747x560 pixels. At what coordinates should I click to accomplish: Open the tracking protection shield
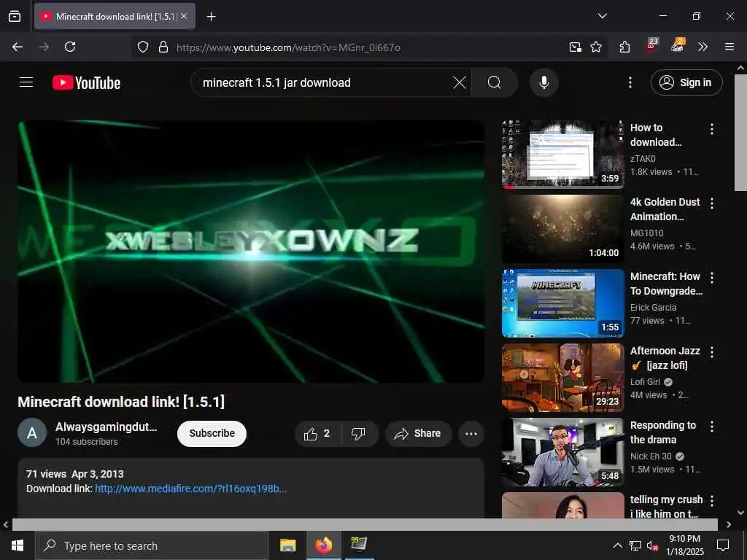pyautogui.click(x=143, y=47)
